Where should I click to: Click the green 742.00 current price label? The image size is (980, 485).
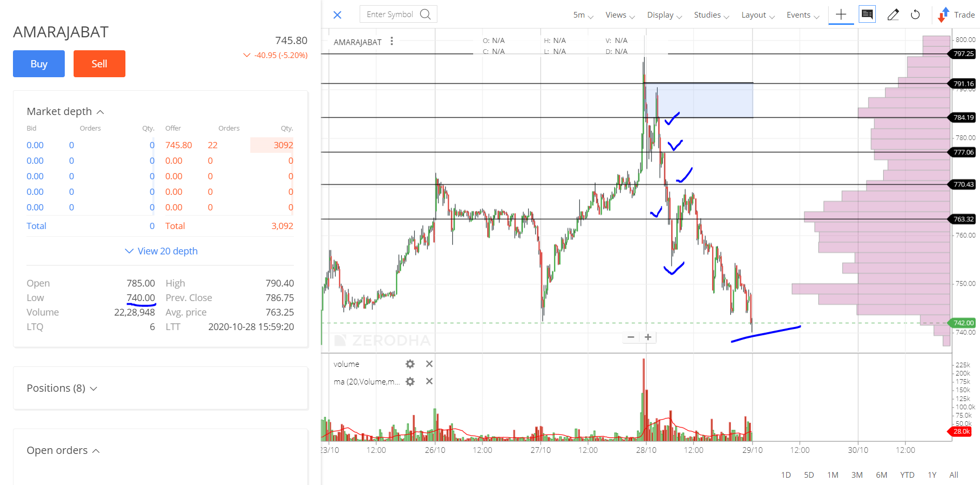point(962,322)
